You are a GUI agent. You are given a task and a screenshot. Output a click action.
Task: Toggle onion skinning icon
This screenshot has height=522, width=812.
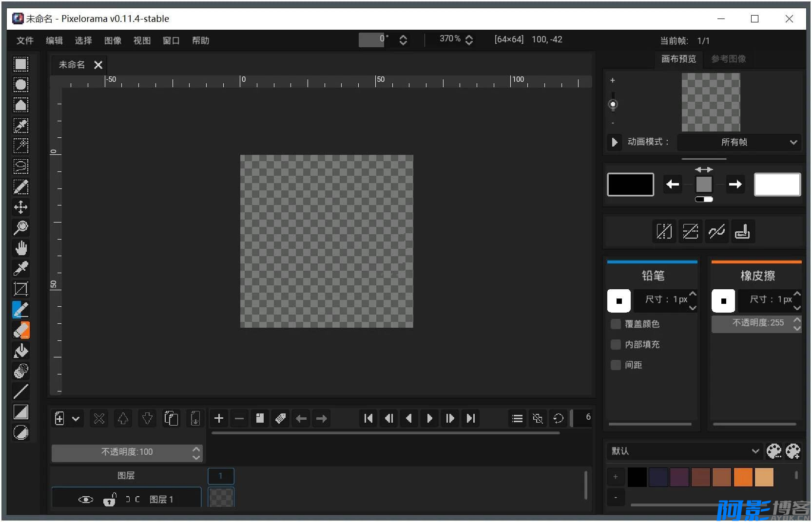click(x=538, y=418)
